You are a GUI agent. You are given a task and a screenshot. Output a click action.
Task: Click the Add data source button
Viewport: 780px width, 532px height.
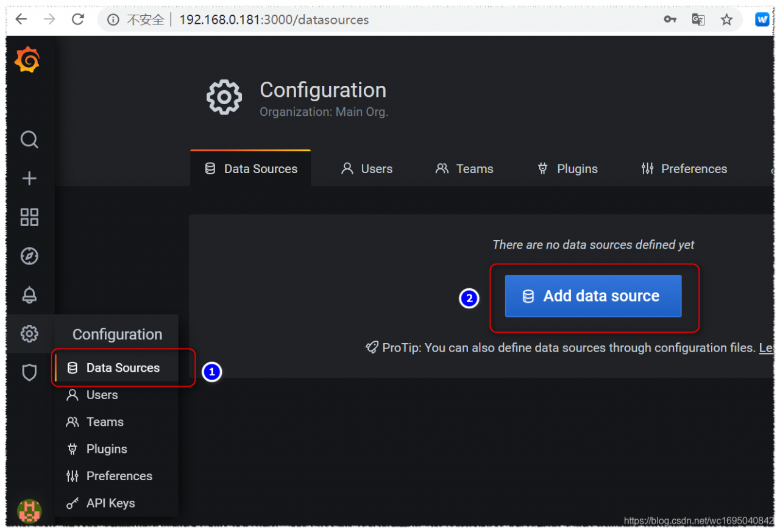click(x=593, y=296)
